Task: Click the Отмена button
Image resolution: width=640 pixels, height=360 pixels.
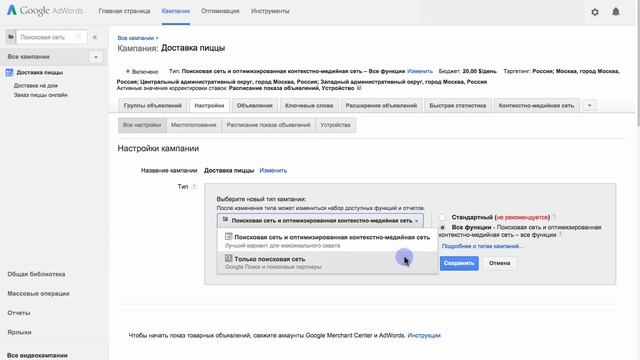Action: [x=500, y=263]
